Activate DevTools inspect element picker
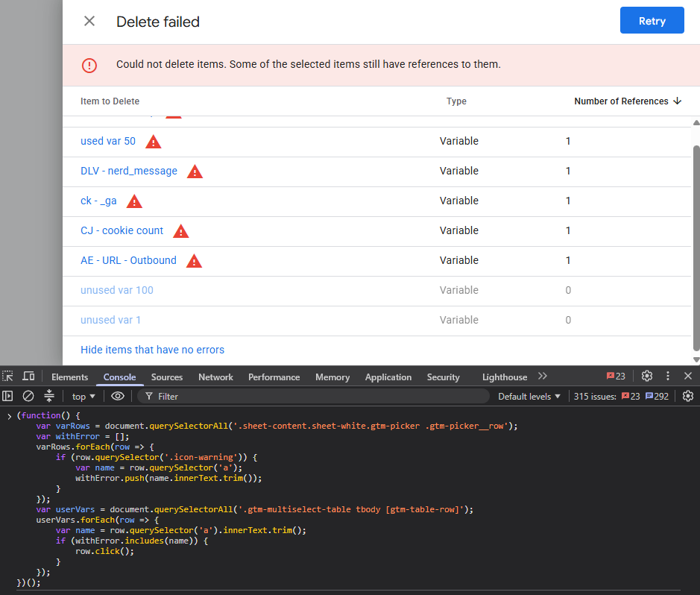 tap(7, 377)
